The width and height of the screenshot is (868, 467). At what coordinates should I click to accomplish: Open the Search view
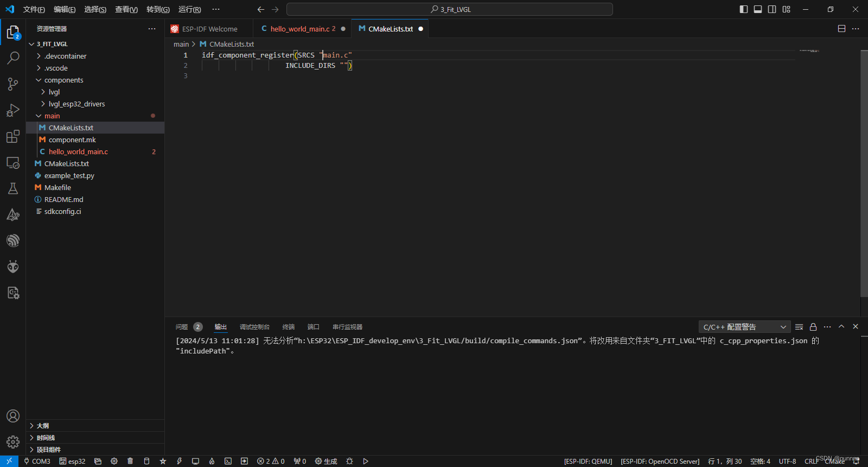[13, 58]
